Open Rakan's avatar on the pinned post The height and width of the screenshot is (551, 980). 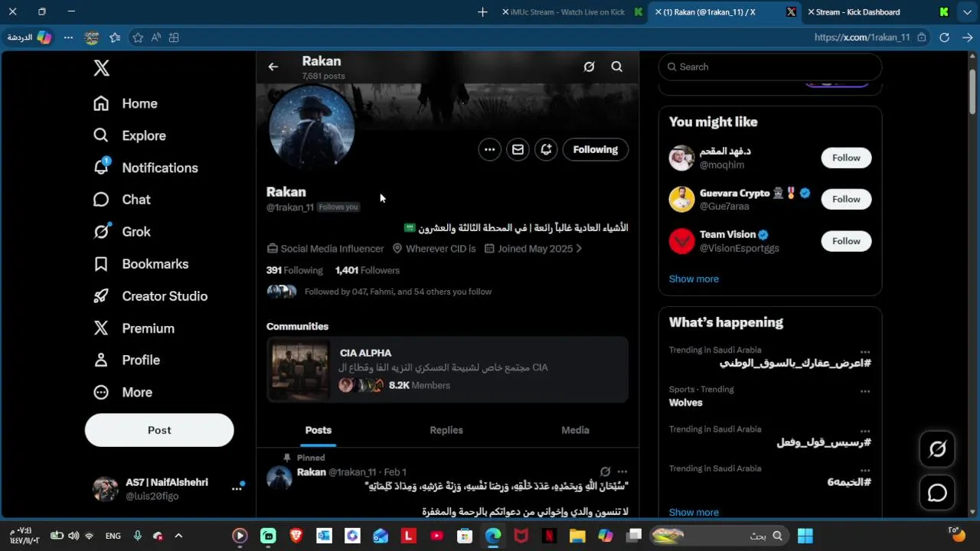279,478
